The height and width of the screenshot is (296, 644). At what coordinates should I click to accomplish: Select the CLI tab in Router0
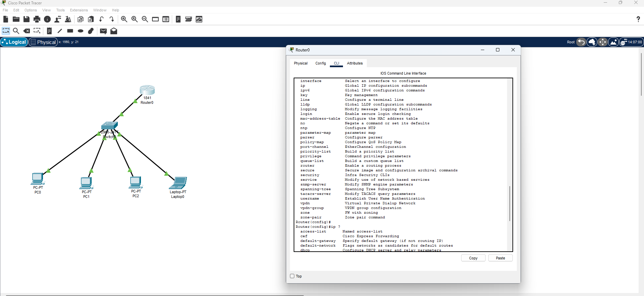336,63
